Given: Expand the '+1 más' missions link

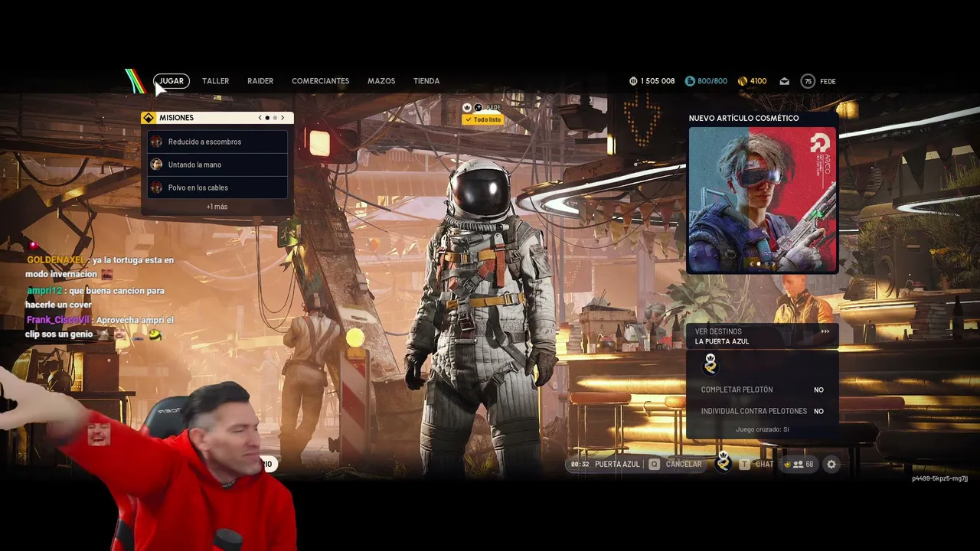Looking at the screenshot, I should pos(217,207).
